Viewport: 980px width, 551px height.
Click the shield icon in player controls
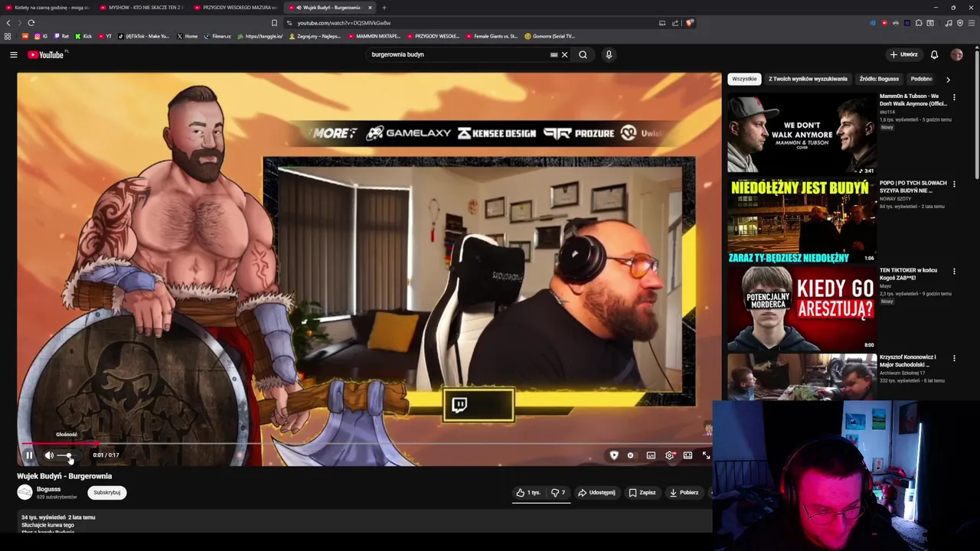(x=613, y=455)
